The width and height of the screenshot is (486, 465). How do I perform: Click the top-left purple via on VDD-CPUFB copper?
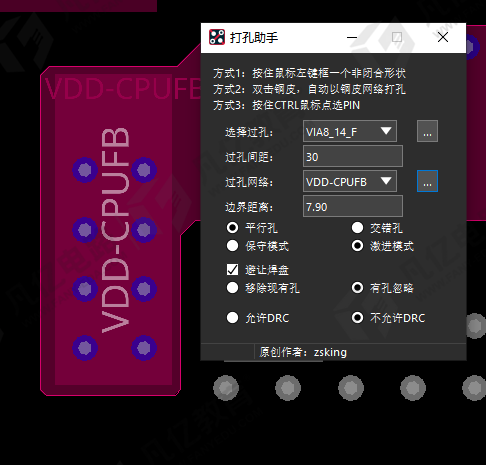(x=85, y=170)
